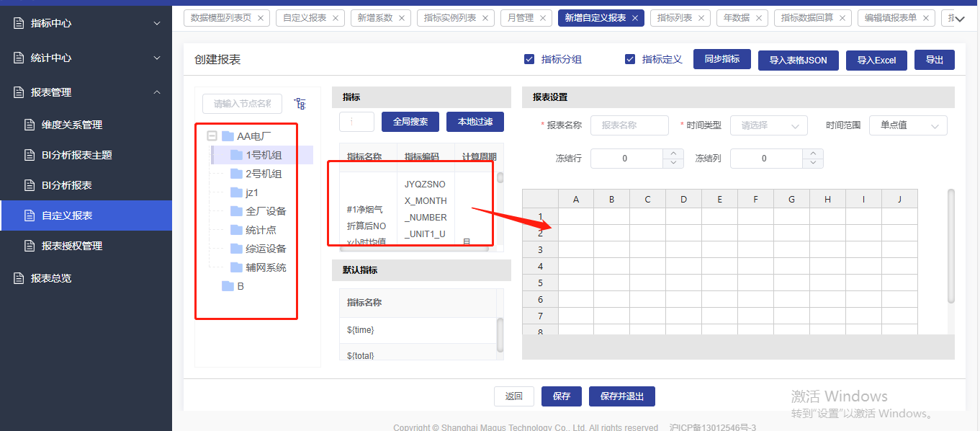Click the spreadsheet vertical scrollbar

950,245
